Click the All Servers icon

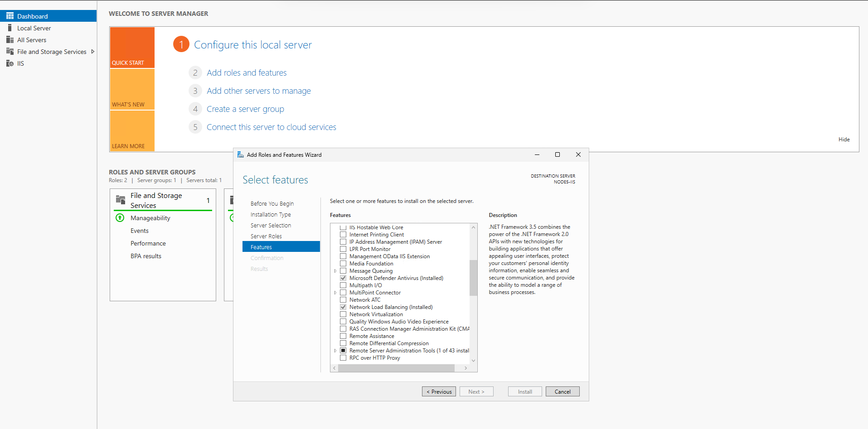[10, 40]
